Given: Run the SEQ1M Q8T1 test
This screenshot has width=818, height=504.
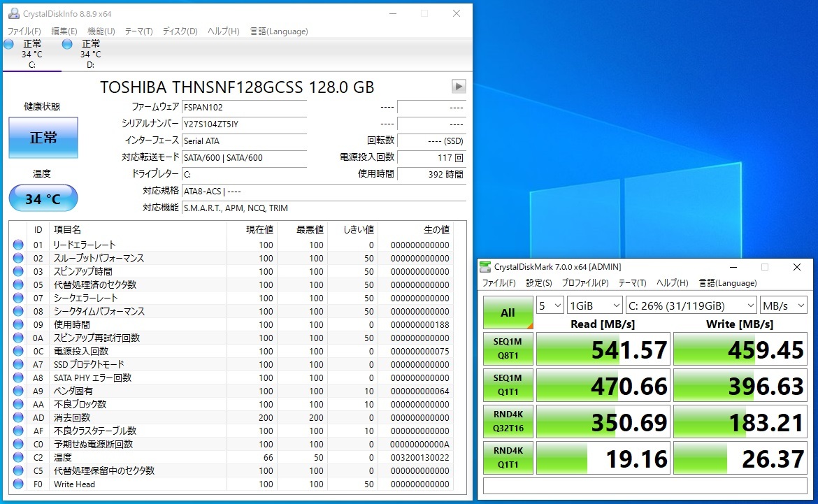Looking at the screenshot, I should pos(508,349).
